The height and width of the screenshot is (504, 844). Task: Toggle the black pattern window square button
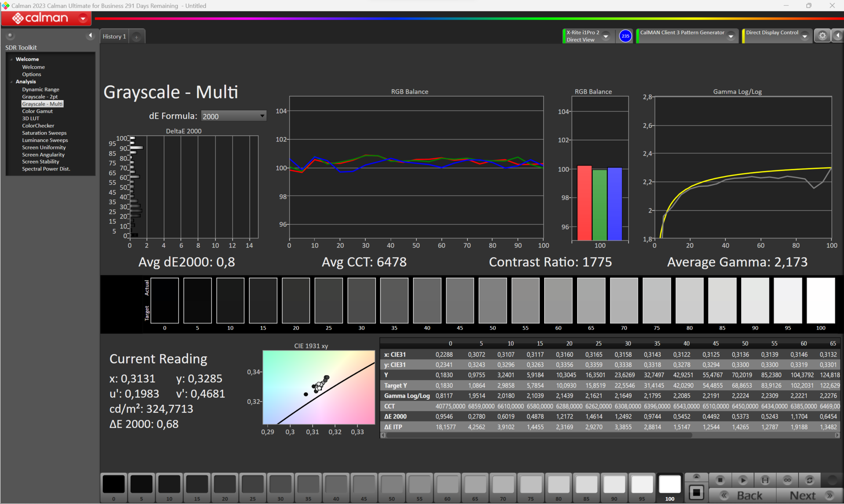click(x=696, y=492)
